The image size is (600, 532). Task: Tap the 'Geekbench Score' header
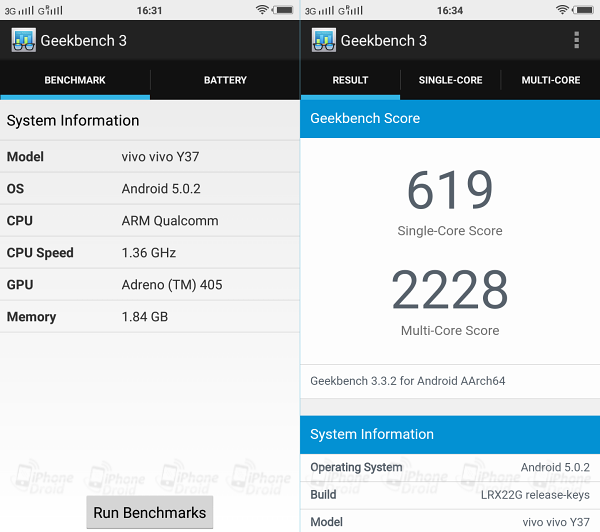click(x=450, y=119)
